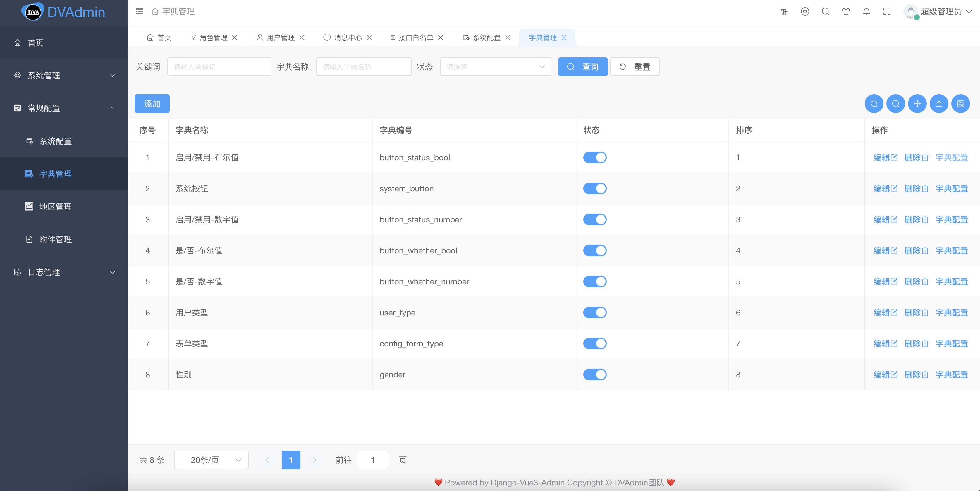Click the 添加 button

[152, 104]
